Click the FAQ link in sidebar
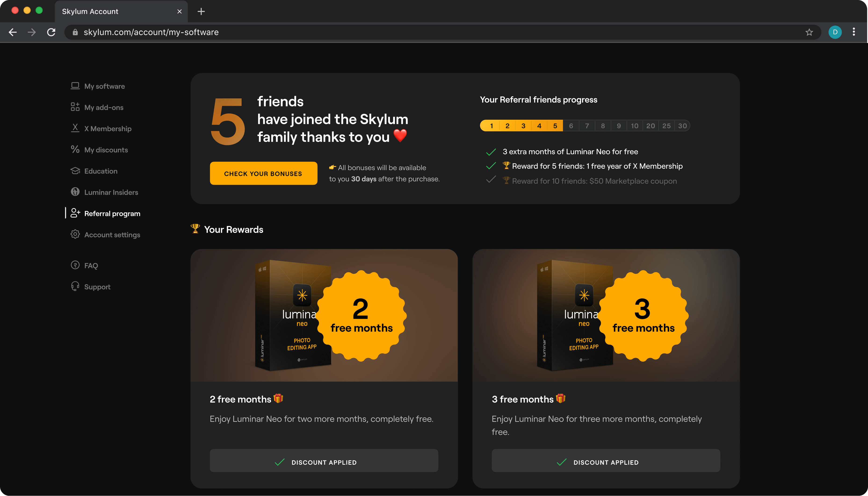868x496 pixels. click(x=91, y=265)
